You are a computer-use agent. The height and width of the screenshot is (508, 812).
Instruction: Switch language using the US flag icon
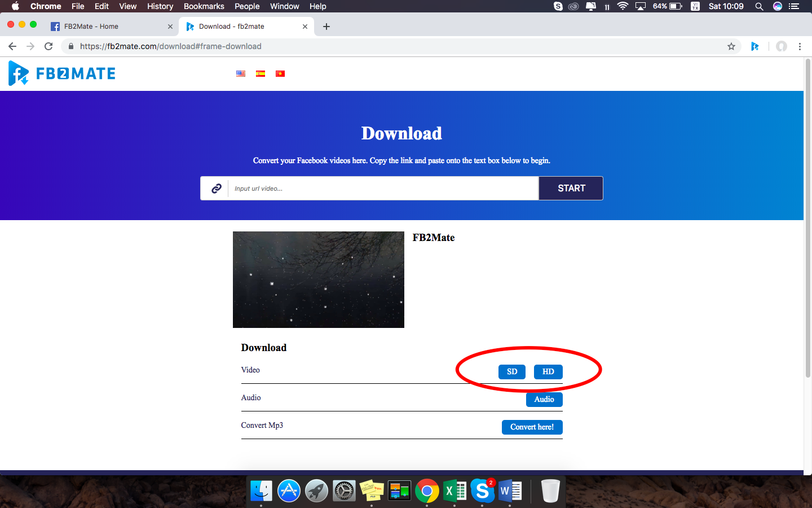pos(241,73)
